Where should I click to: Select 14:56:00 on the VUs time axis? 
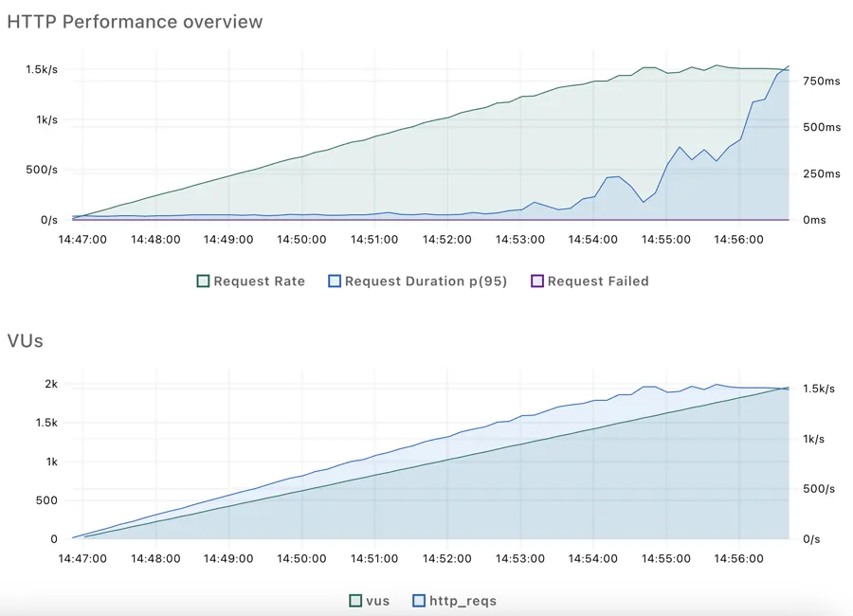[x=738, y=559]
